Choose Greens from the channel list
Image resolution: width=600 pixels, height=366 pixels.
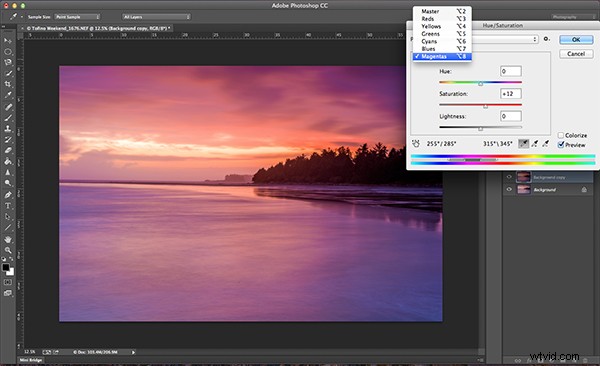pos(442,34)
